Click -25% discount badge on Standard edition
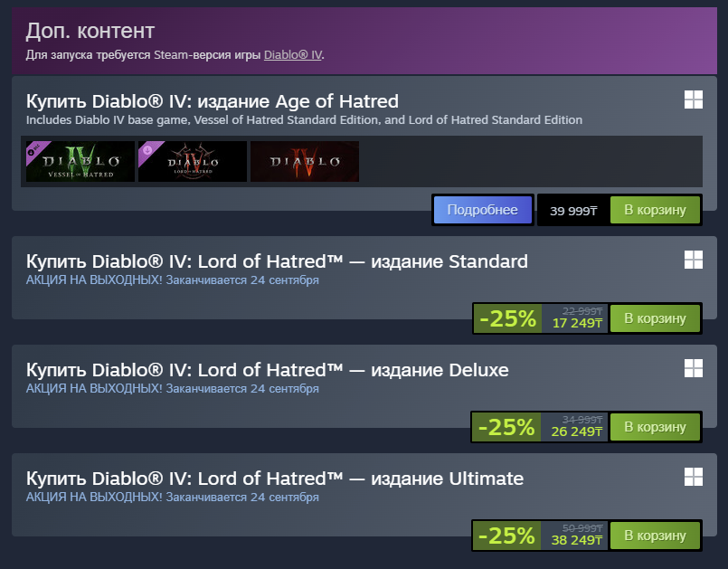728x569 pixels. pos(507,318)
